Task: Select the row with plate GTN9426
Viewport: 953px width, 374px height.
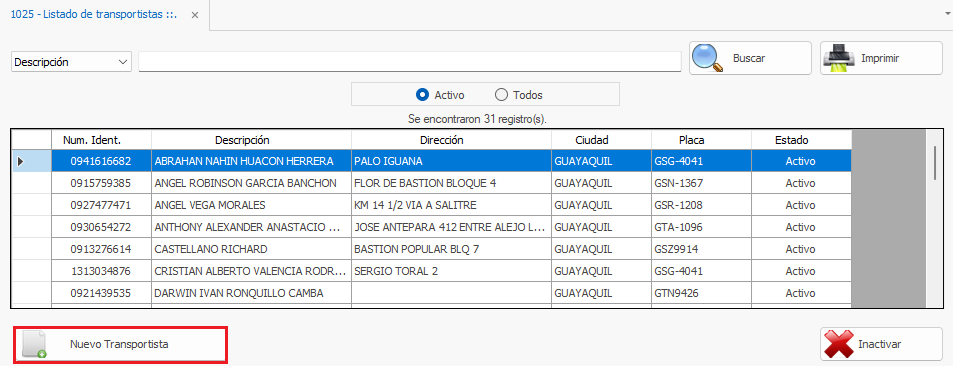Action: pyautogui.click(x=432, y=293)
